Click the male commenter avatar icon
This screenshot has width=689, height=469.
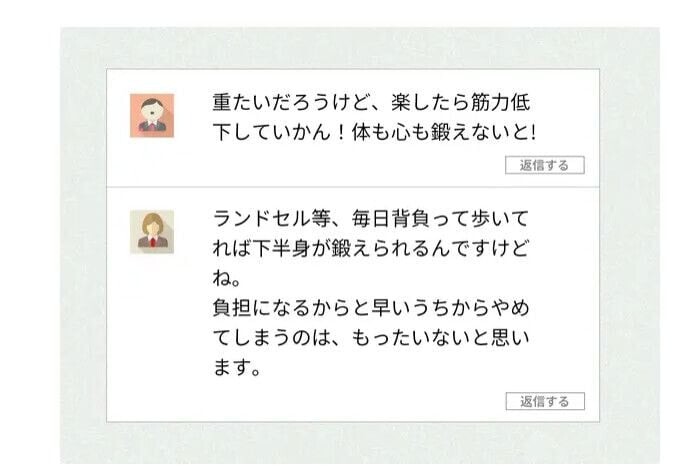[152, 116]
